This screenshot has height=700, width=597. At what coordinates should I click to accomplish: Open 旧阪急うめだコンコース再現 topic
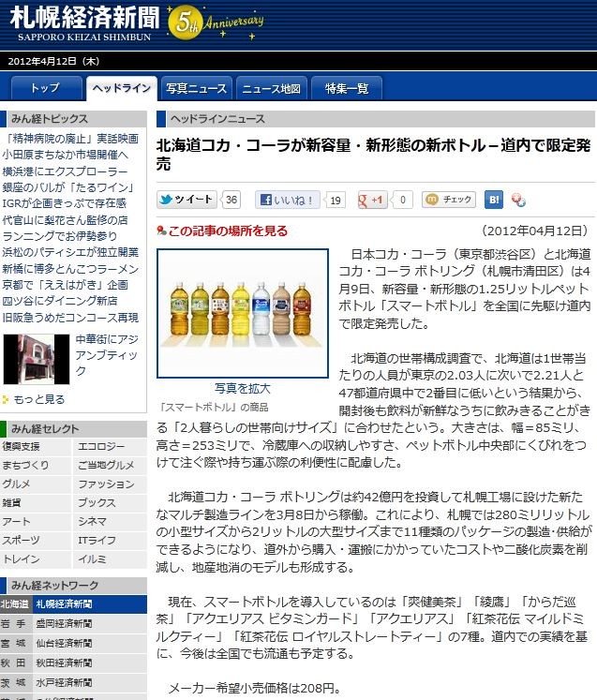tap(70, 318)
